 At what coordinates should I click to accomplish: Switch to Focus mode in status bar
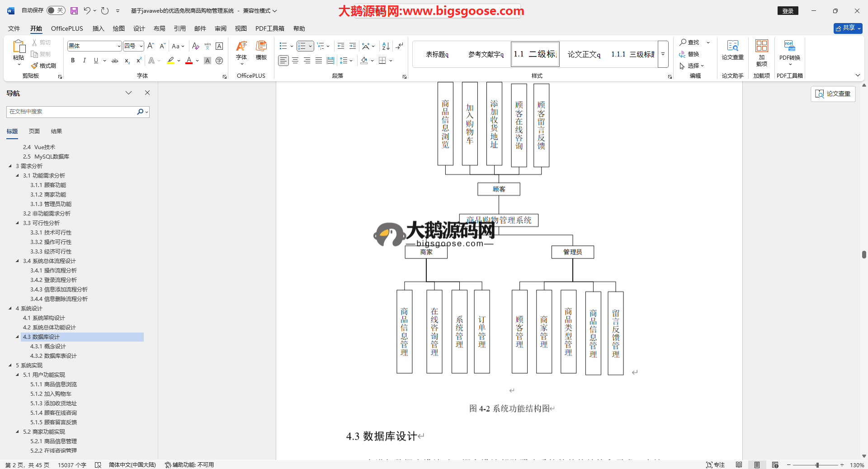coord(715,465)
